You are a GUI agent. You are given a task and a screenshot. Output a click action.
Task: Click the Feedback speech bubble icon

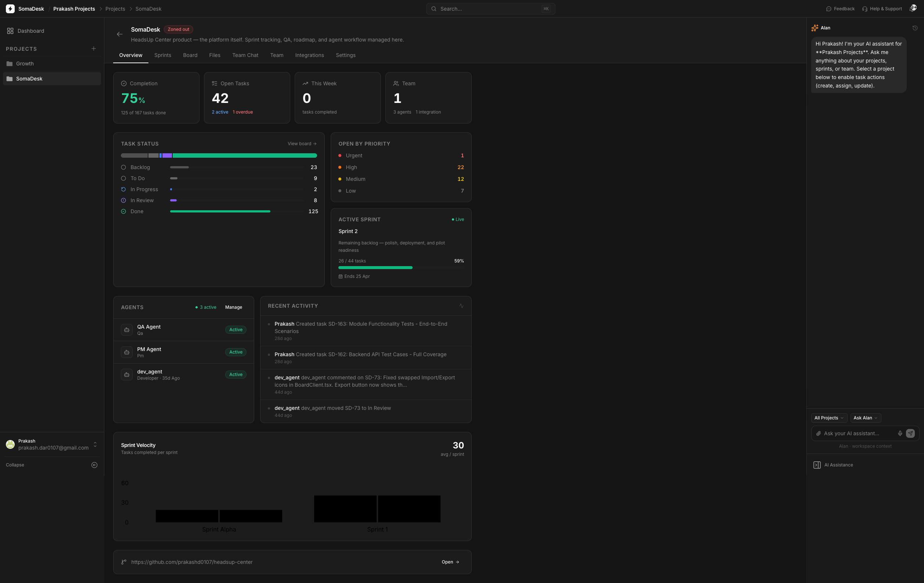pos(829,9)
